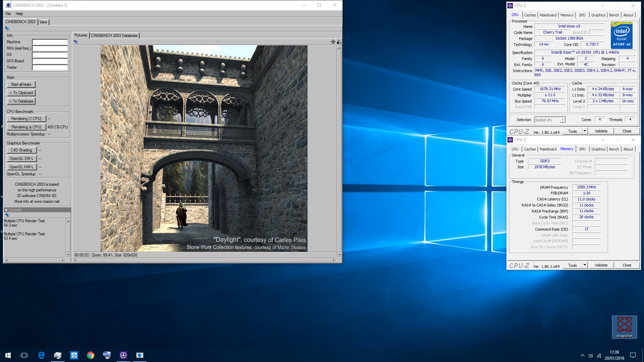Screen dimensions: 644x362
Task: Click the Tools button in the upper CPU-Z window
Action: (572, 131)
